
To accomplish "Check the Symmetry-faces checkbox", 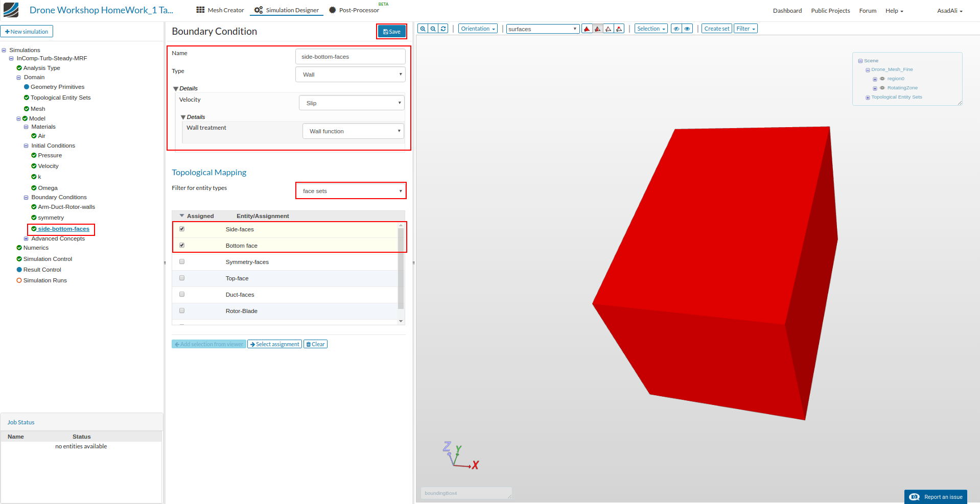I will click(x=182, y=261).
